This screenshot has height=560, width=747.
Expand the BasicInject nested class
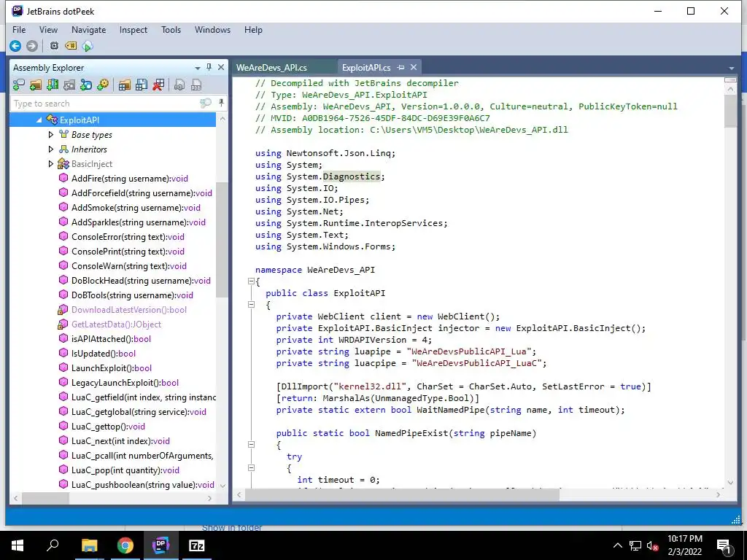[51, 164]
